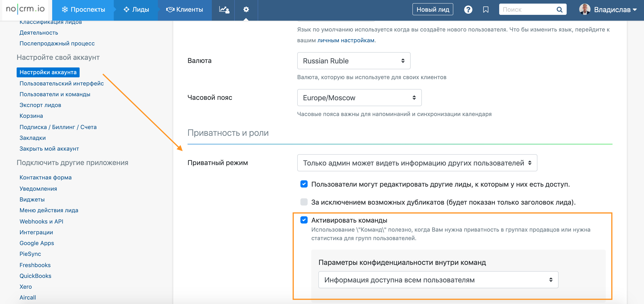
Task: Click the search magnifier icon
Action: click(x=559, y=9)
